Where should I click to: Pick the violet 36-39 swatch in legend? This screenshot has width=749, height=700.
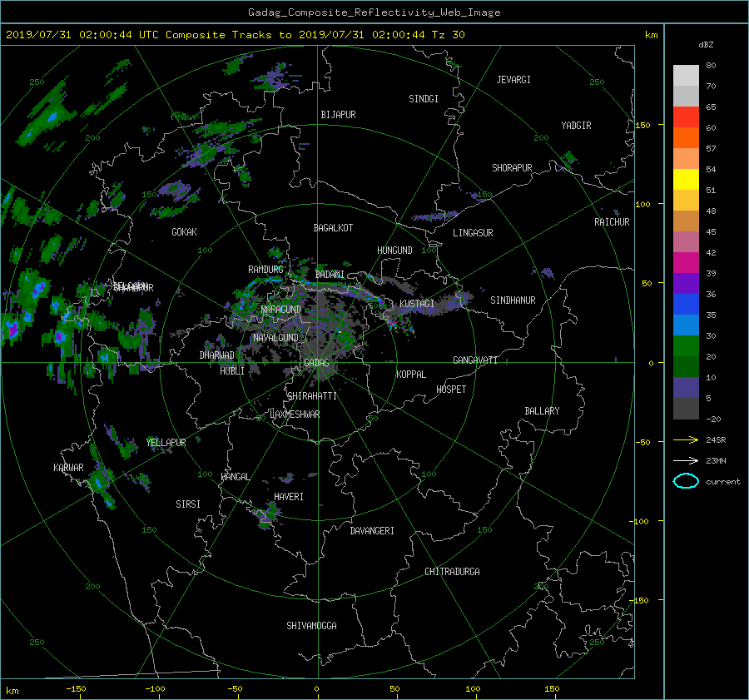click(686, 283)
